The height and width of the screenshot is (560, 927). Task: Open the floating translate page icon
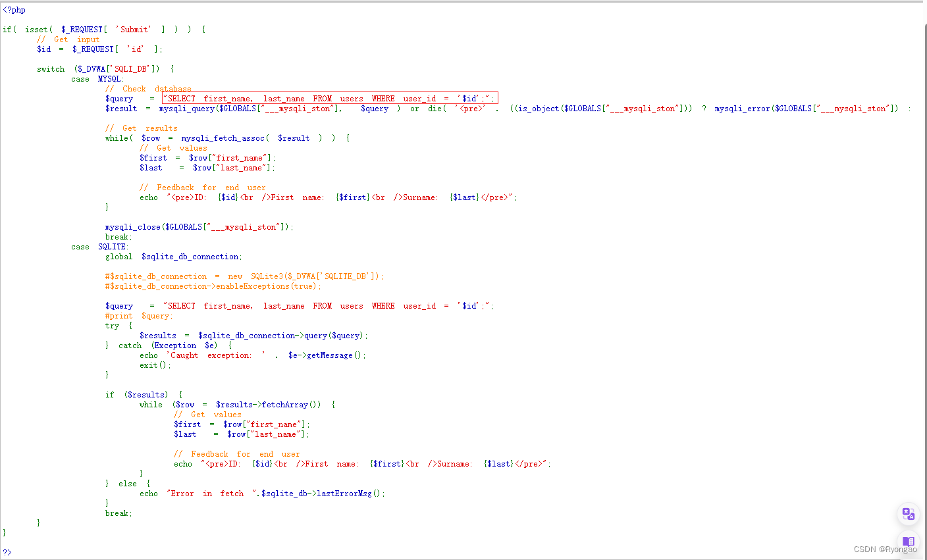point(909,514)
